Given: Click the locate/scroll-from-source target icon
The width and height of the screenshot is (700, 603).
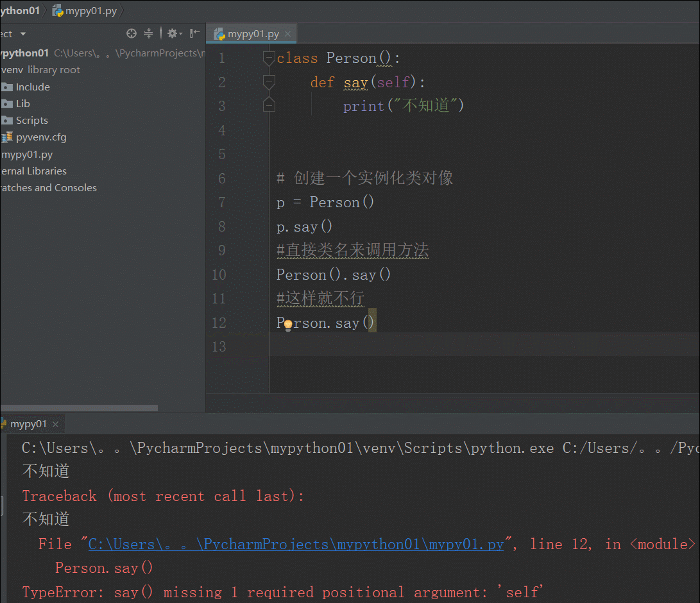Looking at the screenshot, I should click(x=132, y=33).
